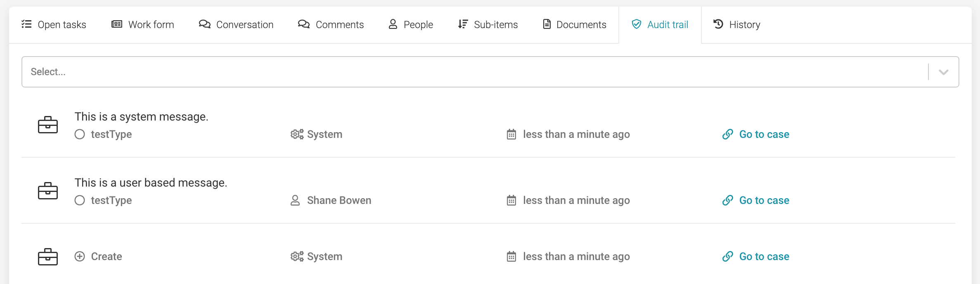Click the circle next to testType under the user based message
The height and width of the screenshot is (284, 980).
[x=80, y=200]
